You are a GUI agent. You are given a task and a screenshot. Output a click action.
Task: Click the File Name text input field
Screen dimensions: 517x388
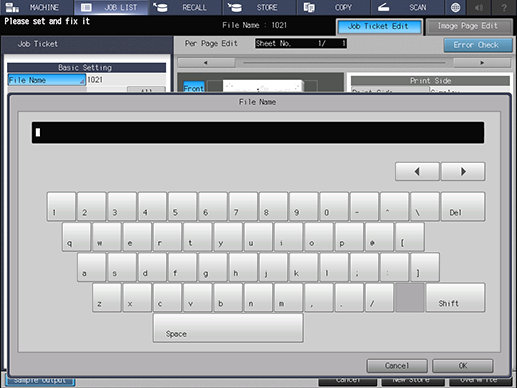click(x=258, y=133)
